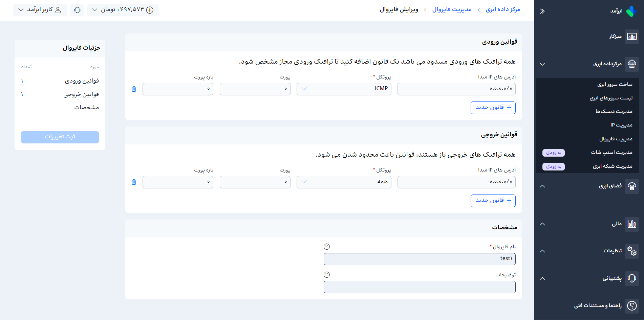Add new inbound rule قانون جدید
This screenshot has height=320, width=644.
493,108
